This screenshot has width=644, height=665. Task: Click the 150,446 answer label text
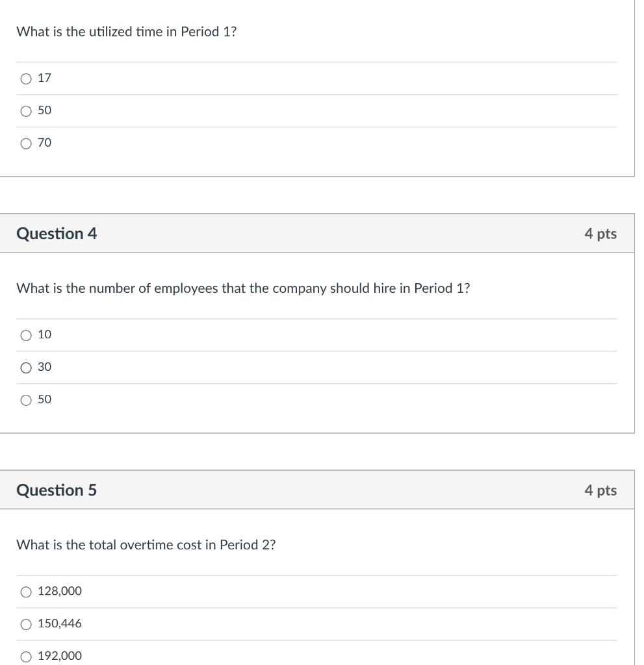[60, 623]
